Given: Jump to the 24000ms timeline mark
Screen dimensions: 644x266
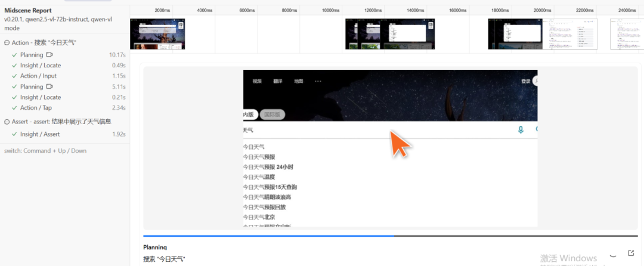Looking at the screenshot, I should [x=627, y=10].
